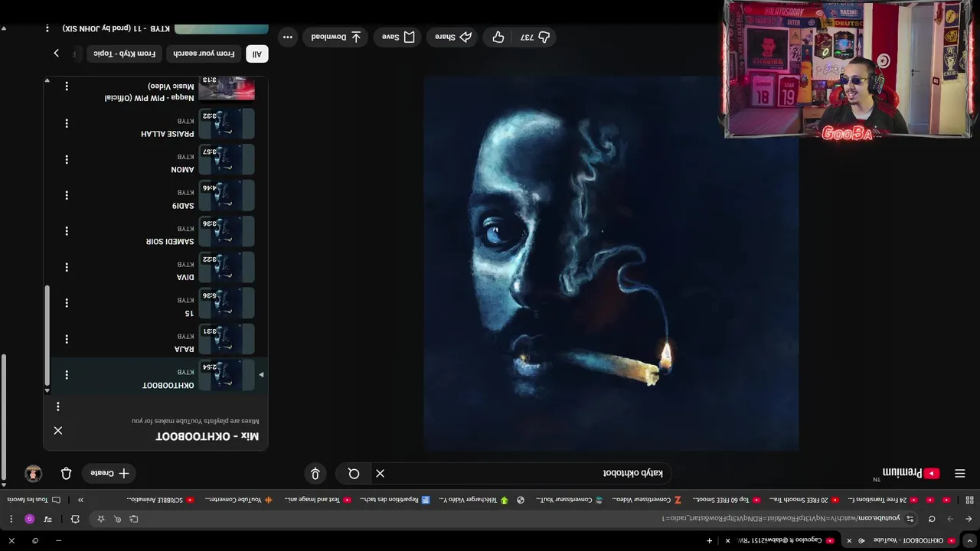Click the voice search microphone icon

(x=315, y=474)
